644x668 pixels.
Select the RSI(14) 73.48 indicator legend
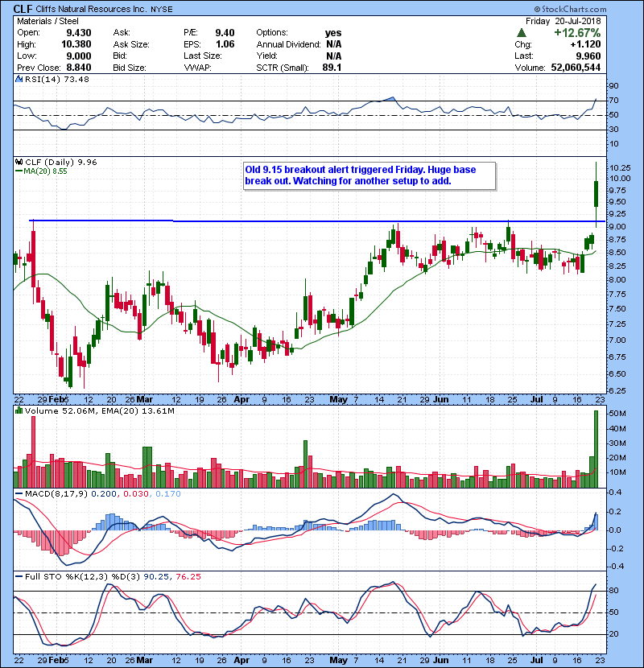pos(56,79)
